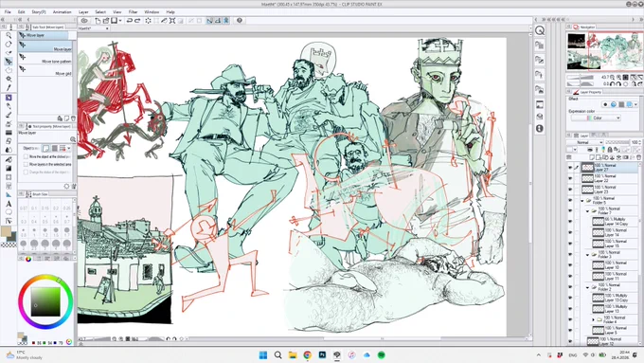Click zoom in icon in Navigator panel
Viewport: 644px width, 363px height.
[x=619, y=78]
